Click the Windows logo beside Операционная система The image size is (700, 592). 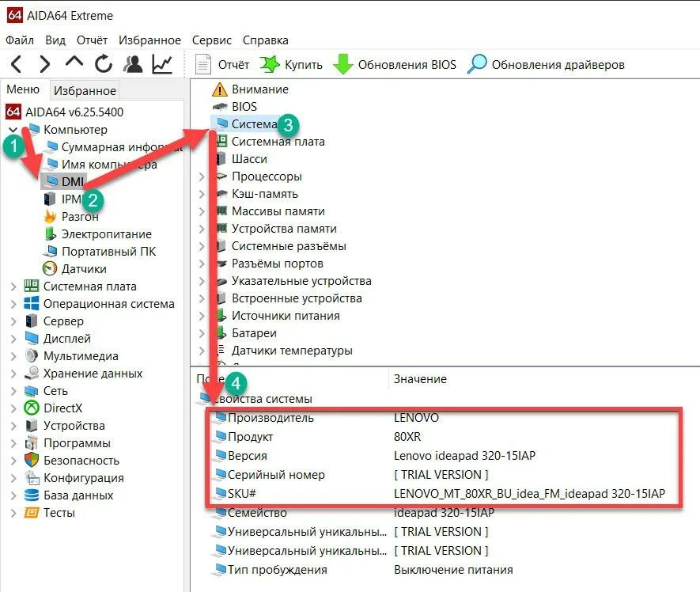32,303
